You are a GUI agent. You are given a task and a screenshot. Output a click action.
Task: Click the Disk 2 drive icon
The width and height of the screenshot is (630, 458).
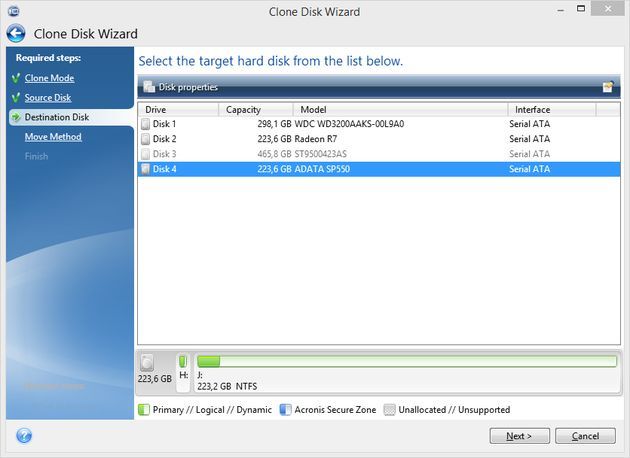(x=145, y=139)
